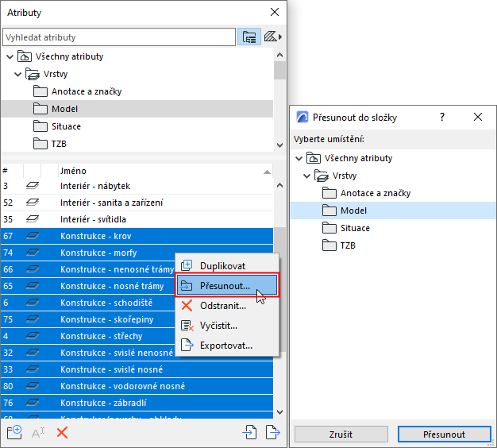Click the red delete icon at bottom
The width and height of the screenshot is (497, 448).
62,433
